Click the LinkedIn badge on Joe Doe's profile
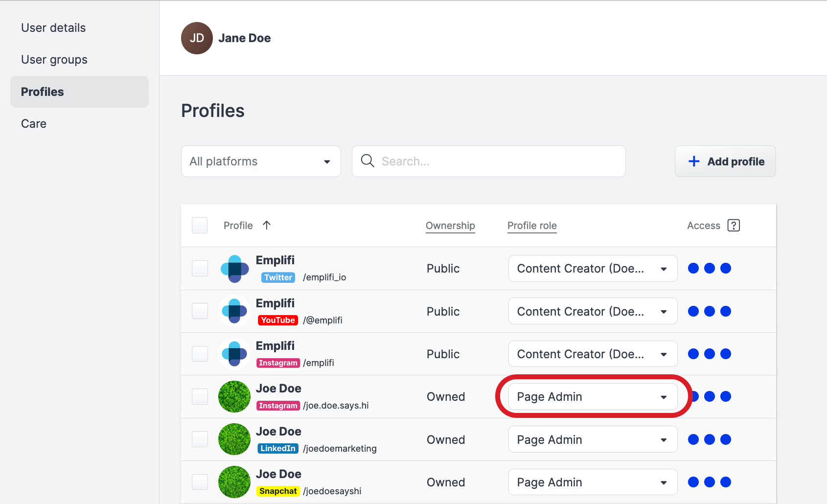The height and width of the screenshot is (504, 827). (277, 448)
